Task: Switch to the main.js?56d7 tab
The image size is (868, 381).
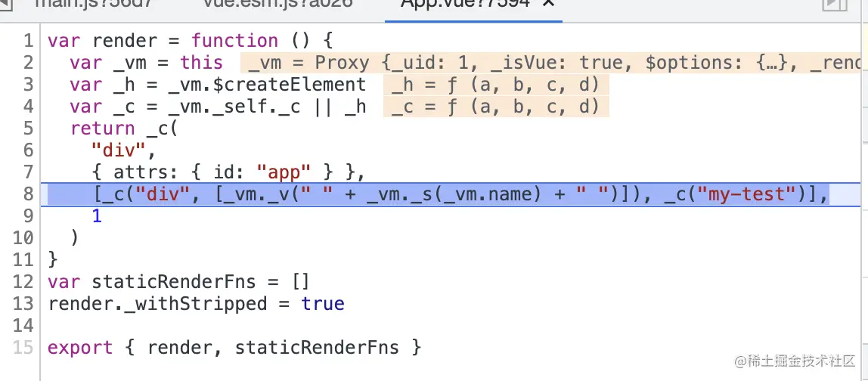Action: click(x=93, y=3)
